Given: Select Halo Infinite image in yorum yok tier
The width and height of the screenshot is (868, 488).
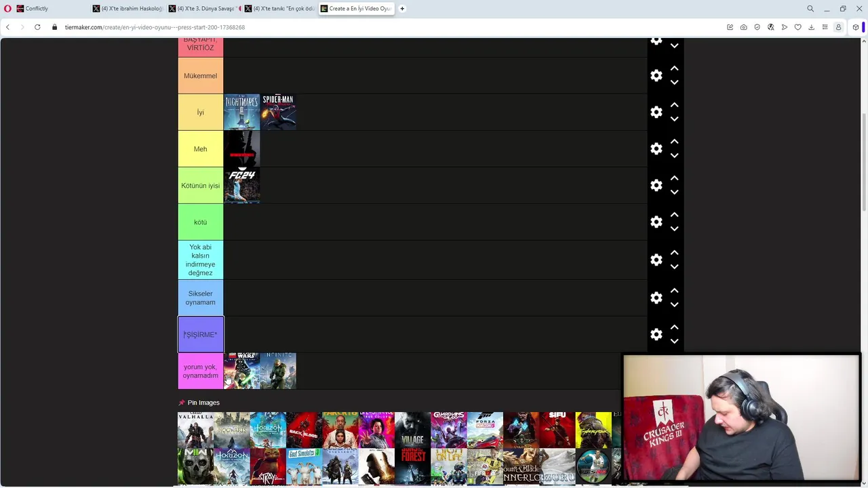Looking at the screenshot, I should coord(278,371).
